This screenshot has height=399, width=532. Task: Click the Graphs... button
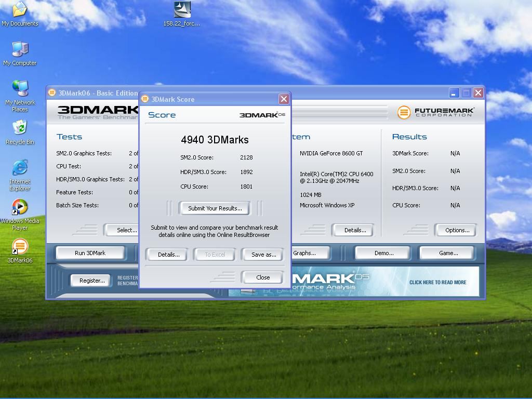[310, 253]
